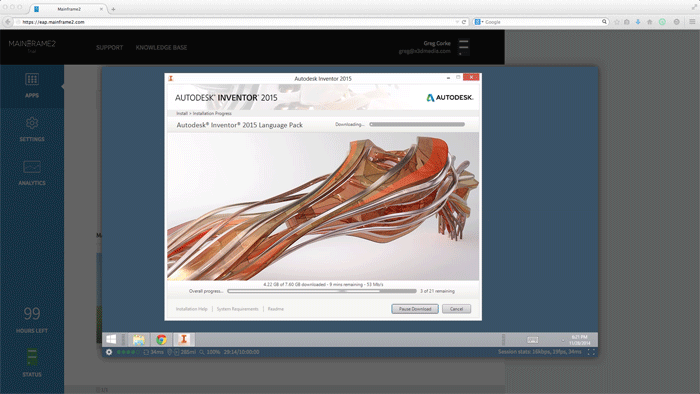Screen dimensions: 700x394
Task: Click the download size status text
Action: [x=323, y=284]
